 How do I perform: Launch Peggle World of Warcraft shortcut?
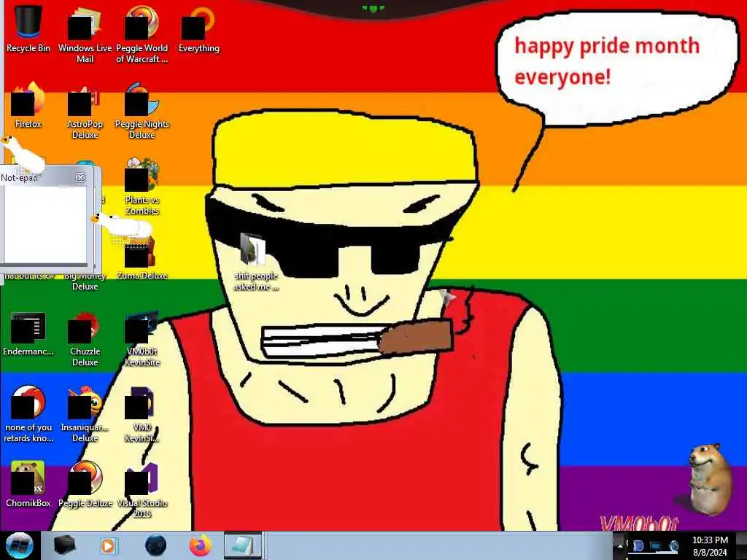coord(142,34)
